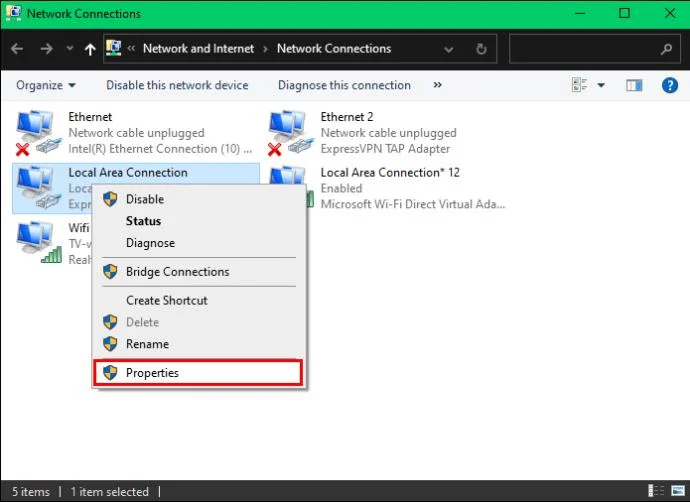Screen dimensions: 690x502
Task: Click the Refresh button in address bar
Action: [481, 48]
